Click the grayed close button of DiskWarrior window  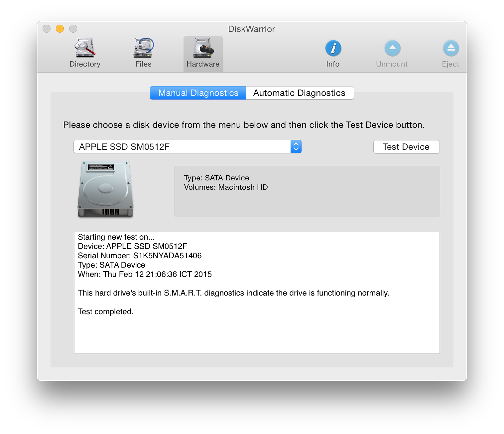[47, 29]
